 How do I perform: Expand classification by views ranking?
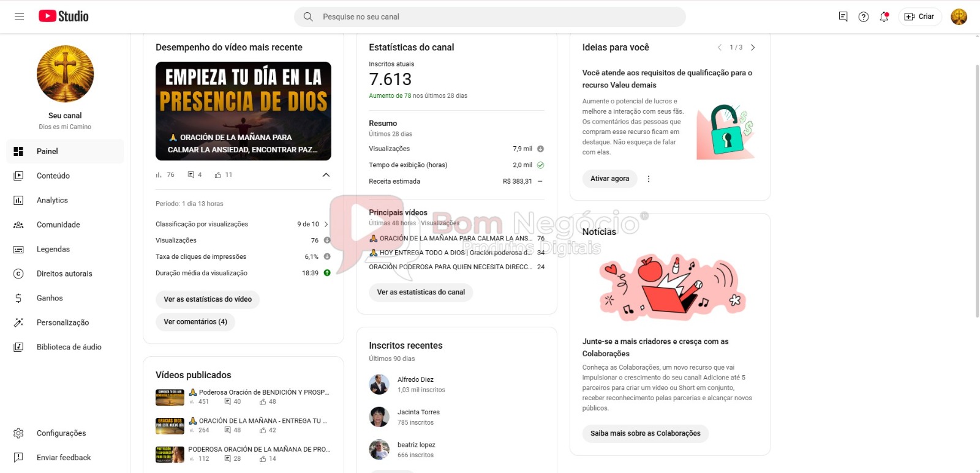(326, 225)
